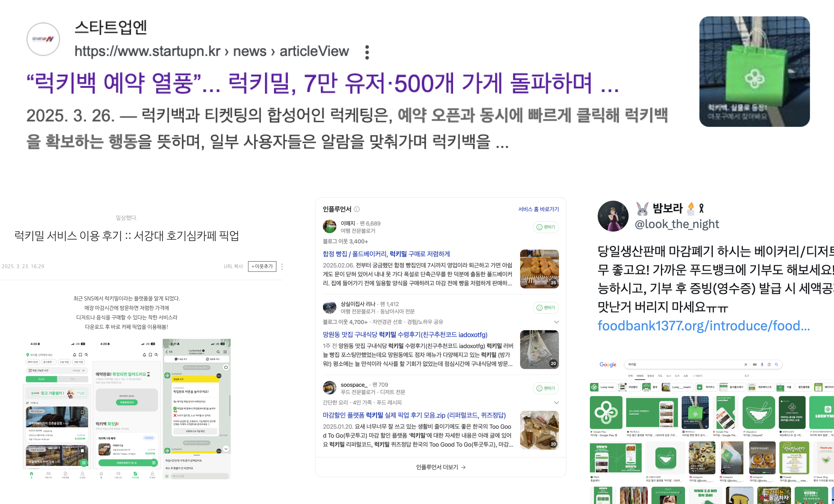Open the 음식종류 dropdown chip
834x504 pixels.
pyautogui.click(x=49, y=362)
